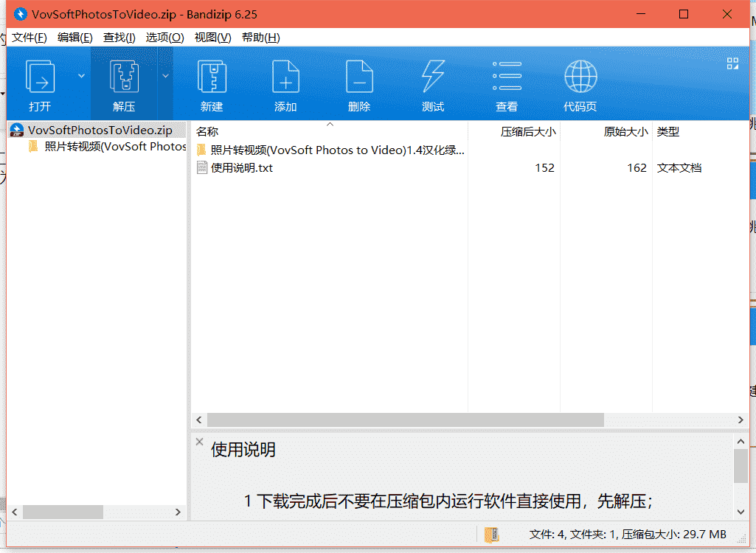The height and width of the screenshot is (553, 756).
Task: Click file list scroll-right arrow
Action: [741, 420]
